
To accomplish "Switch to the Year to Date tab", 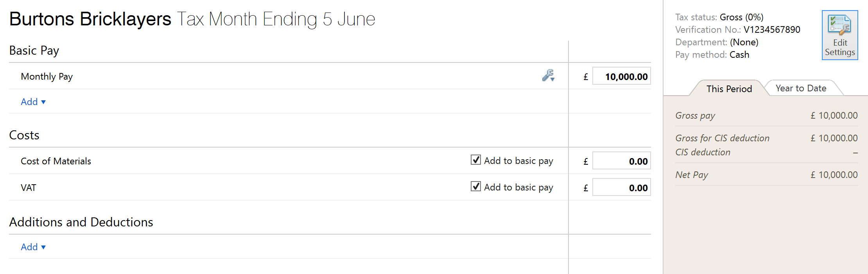I will [x=801, y=88].
